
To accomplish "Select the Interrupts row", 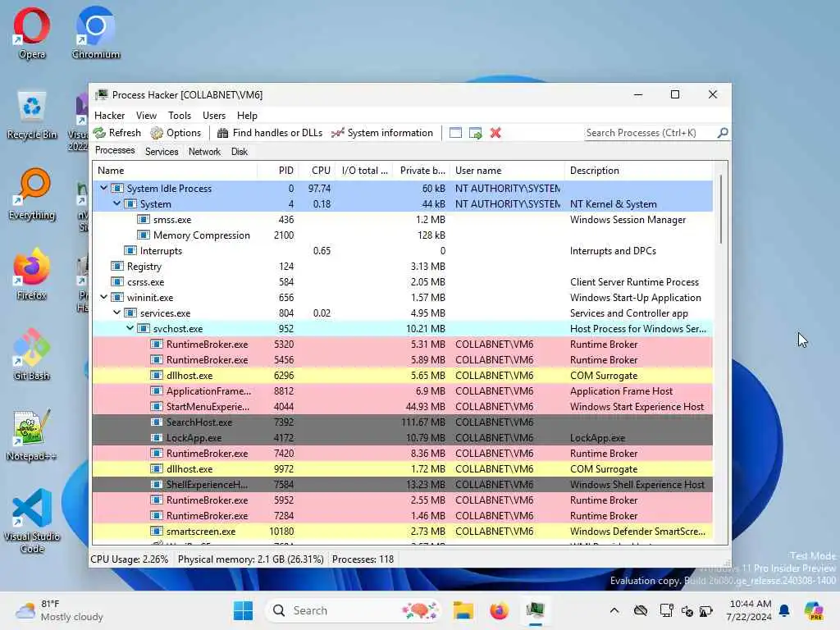I will point(402,251).
